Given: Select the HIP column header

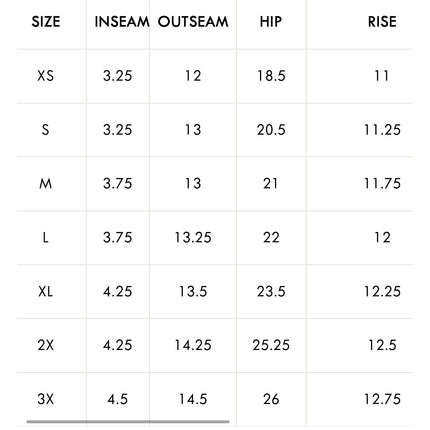Looking at the screenshot, I should [271, 22].
